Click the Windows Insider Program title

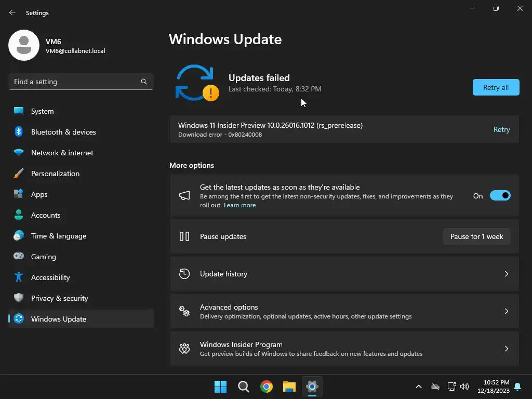[241, 344]
